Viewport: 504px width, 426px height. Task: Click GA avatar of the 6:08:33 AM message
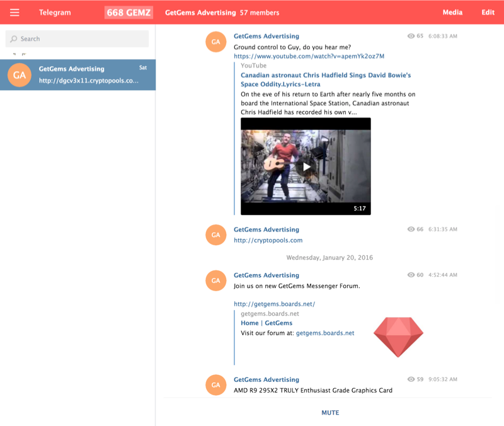215,42
